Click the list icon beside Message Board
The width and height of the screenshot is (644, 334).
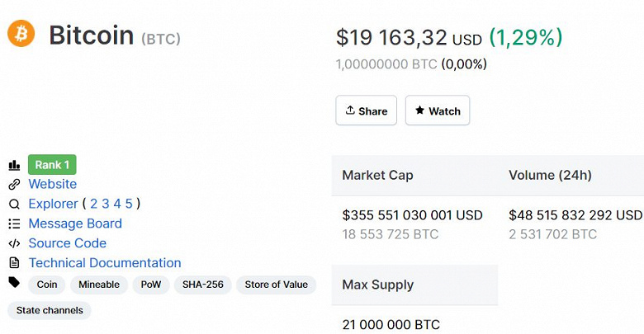pos(14,223)
